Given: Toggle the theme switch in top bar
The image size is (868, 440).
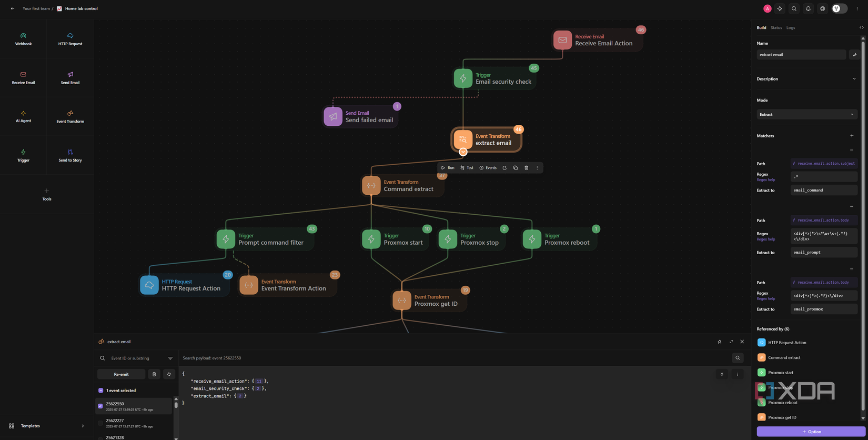Looking at the screenshot, I should [839, 8].
